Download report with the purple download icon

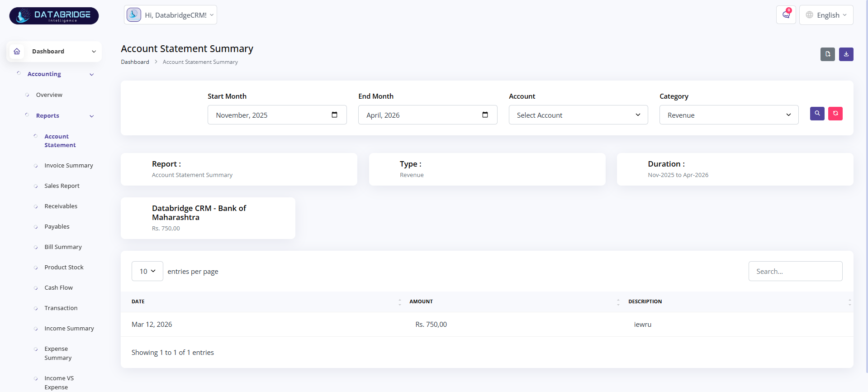(x=846, y=54)
